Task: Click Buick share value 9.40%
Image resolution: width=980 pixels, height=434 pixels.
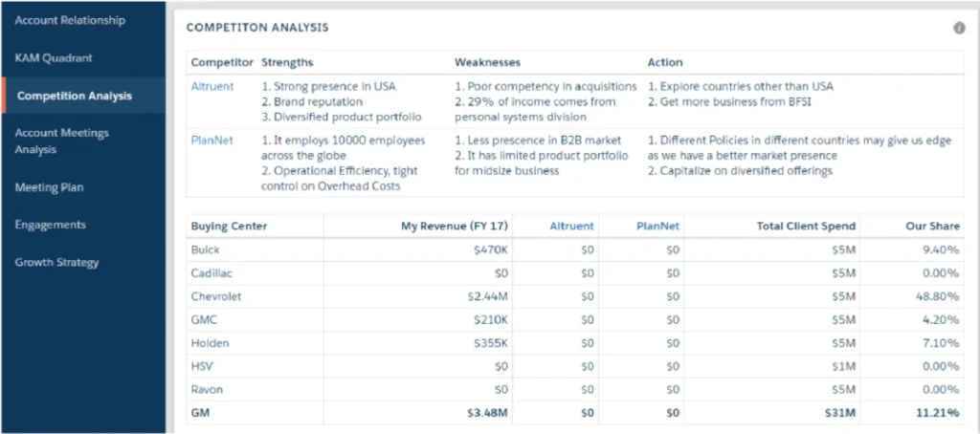Action: 941,250
